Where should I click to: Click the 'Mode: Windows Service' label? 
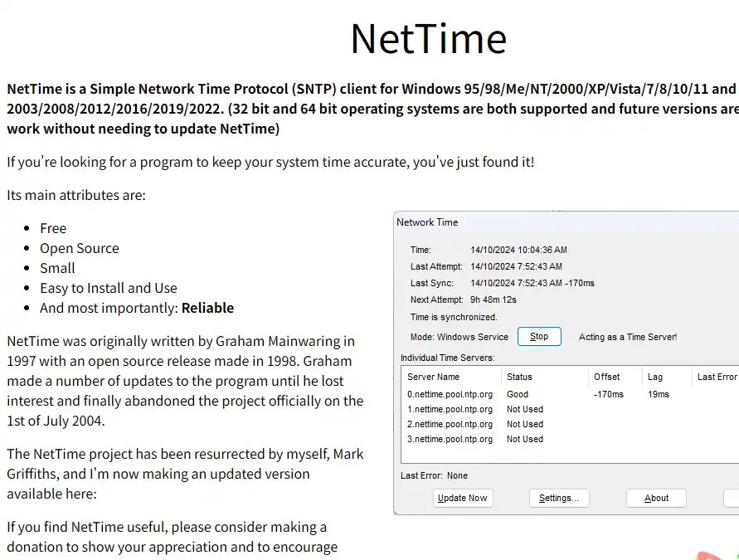[459, 337]
